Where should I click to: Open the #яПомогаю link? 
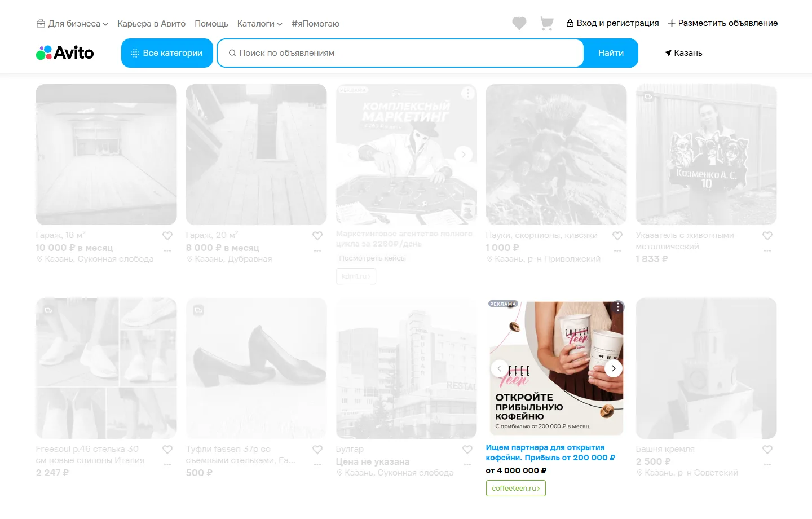click(315, 24)
